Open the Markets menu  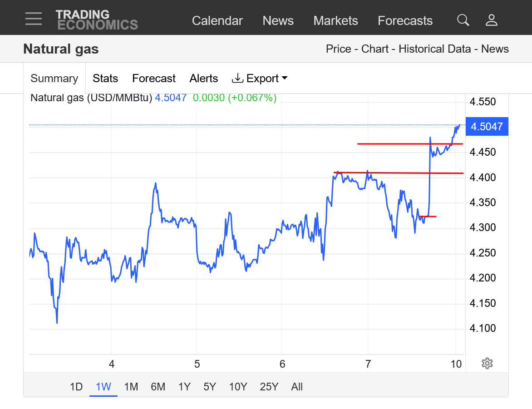pos(335,21)
